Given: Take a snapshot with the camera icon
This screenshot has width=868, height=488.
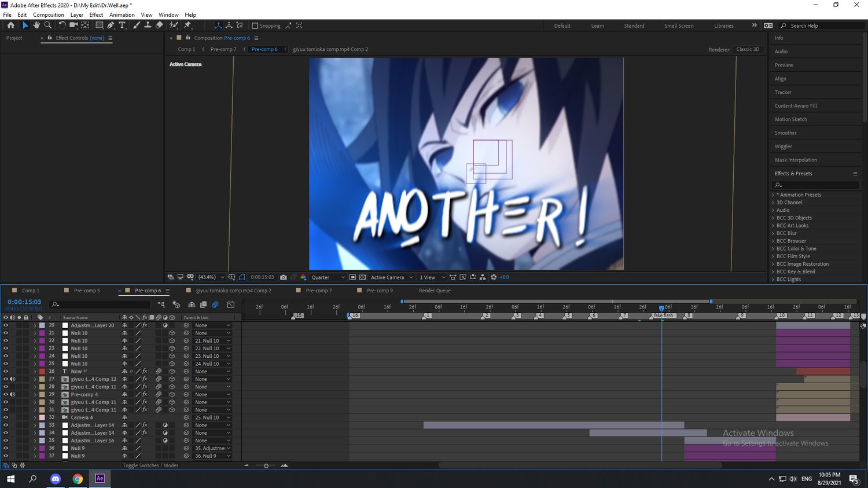Looking at the screenshot, I should tap(283, 277).
